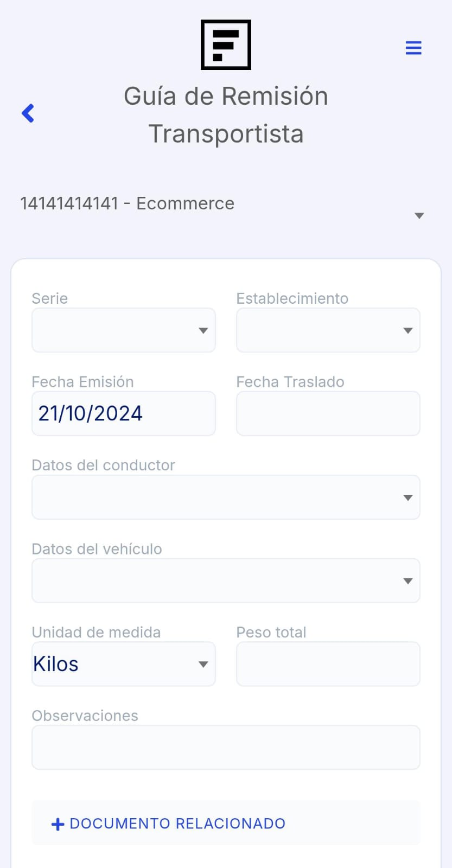Click the Datos del vehículo label
452x868 pixels.
click(97, 549)
